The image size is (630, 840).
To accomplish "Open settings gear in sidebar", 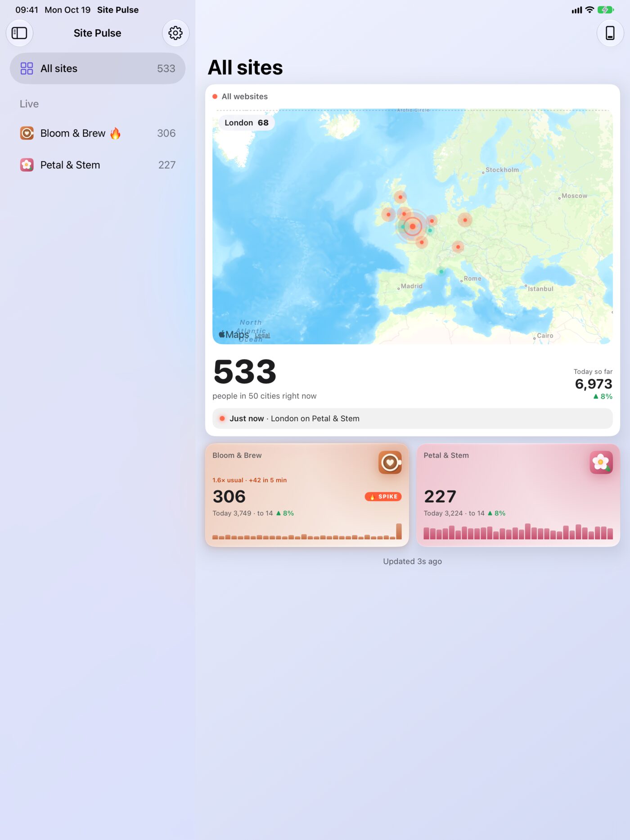I will (x=175, y=33).
